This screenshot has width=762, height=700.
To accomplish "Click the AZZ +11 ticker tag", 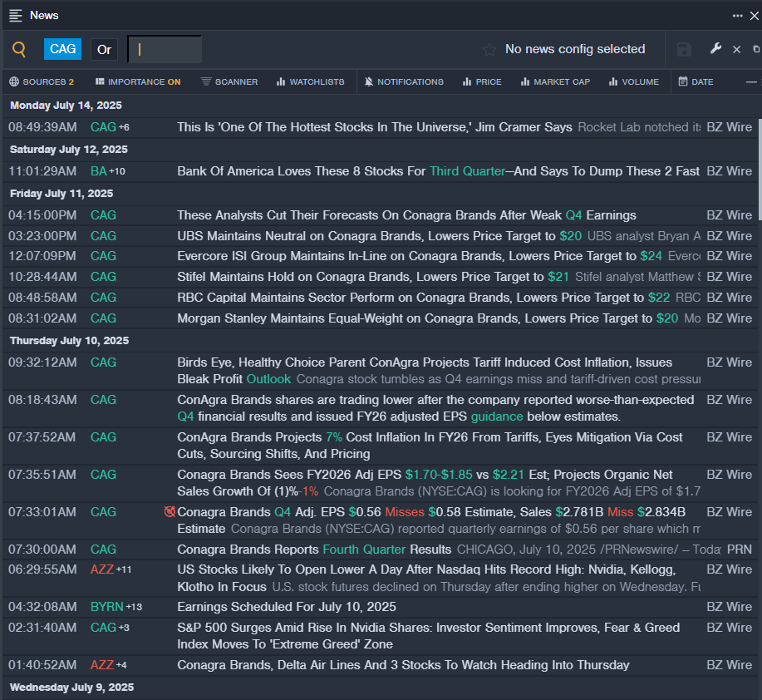I will click(111, 569).
